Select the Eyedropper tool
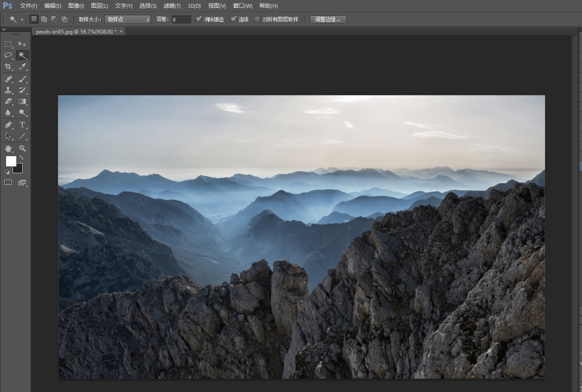The width and height of the screenshot is (582, 392). (x=22, y=67)
